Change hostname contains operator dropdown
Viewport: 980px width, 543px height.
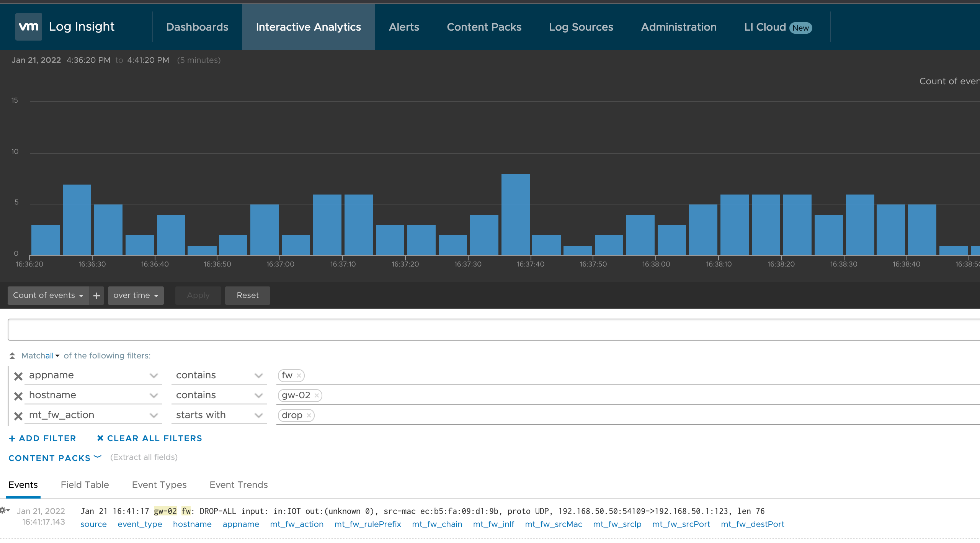coord(219,395)
